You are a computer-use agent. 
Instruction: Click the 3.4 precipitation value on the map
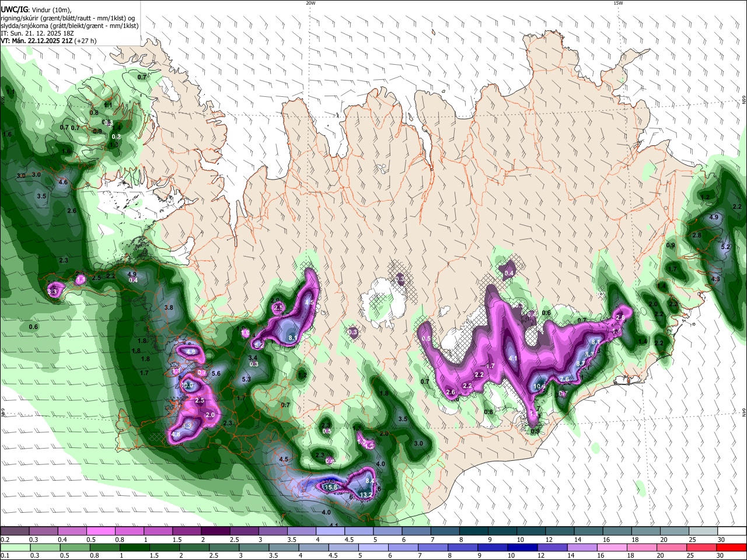[x=253, y=358]
